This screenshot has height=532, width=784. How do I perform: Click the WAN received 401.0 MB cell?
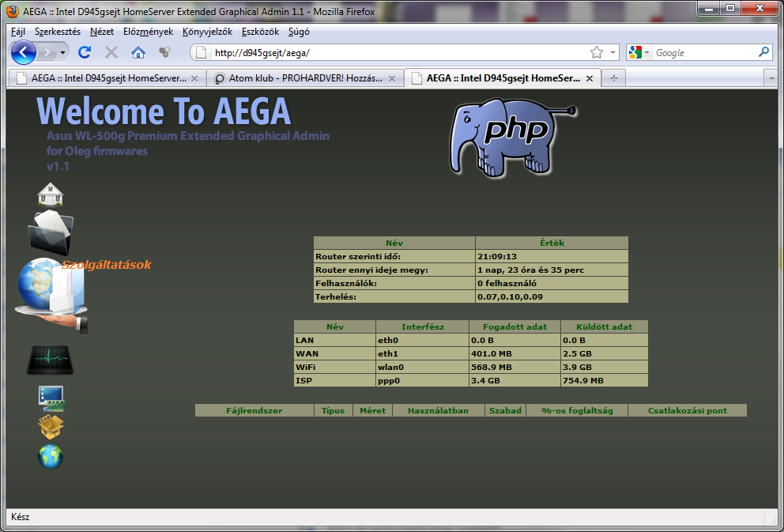pos(515,353)
